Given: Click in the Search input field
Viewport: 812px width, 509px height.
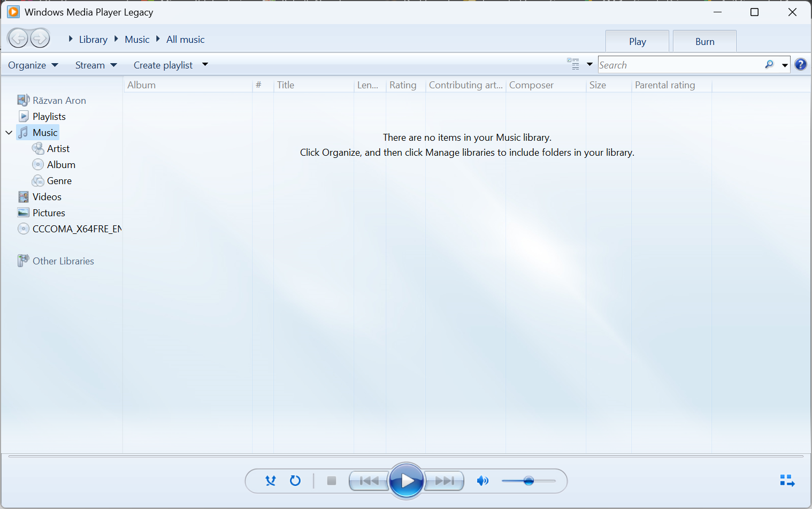Looking at the screenshot, I should [680, 65].
